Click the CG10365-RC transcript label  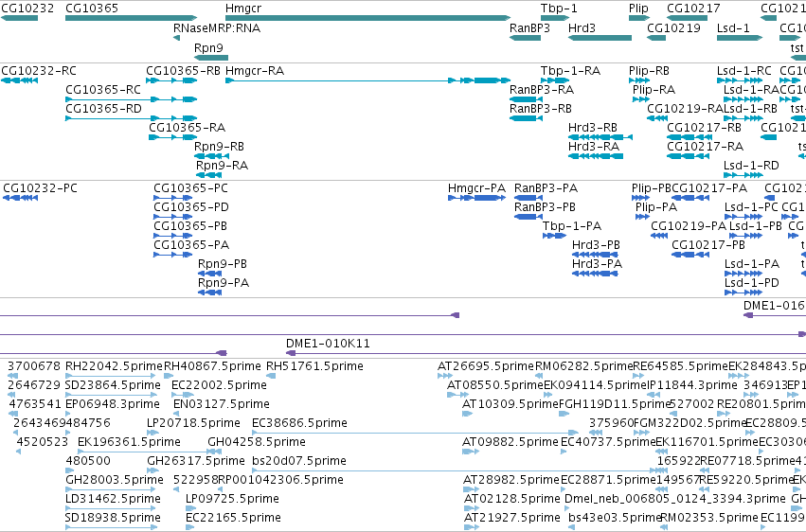(x=103, y=90)
